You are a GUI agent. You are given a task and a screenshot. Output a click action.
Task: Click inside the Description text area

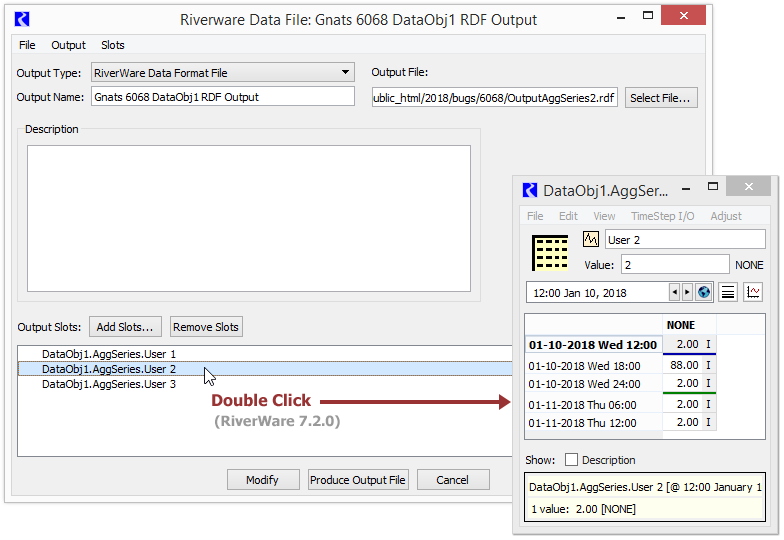coord(248,218)
